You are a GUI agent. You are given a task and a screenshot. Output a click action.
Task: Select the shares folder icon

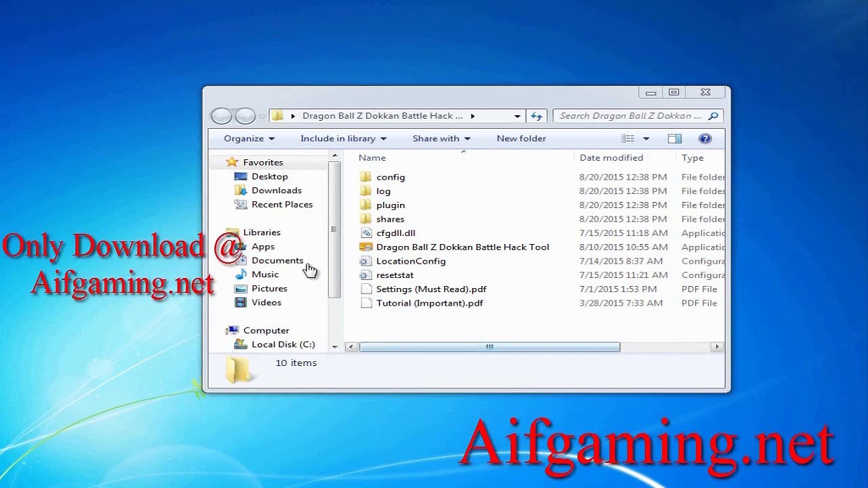pyautogui.click(x=366, y=219)
